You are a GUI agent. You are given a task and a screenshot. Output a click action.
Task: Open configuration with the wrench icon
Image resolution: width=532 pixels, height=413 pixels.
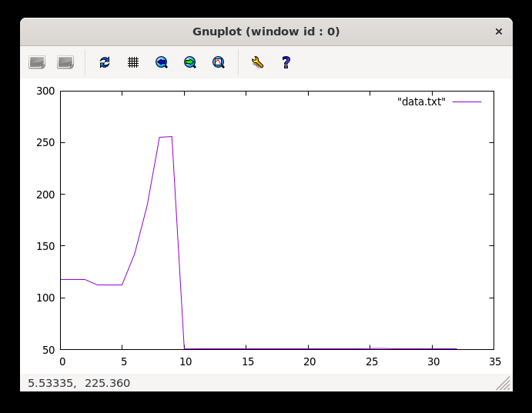[257, 62]
